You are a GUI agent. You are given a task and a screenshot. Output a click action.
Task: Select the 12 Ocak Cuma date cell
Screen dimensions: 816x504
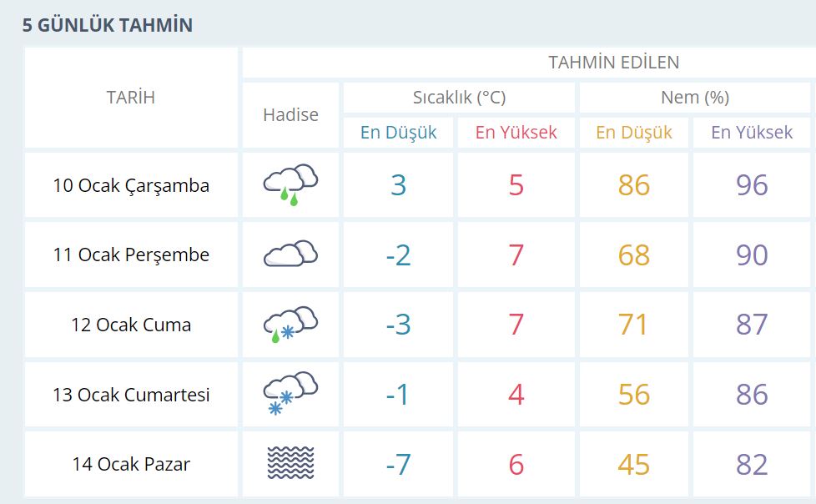(x=131, y=325)
